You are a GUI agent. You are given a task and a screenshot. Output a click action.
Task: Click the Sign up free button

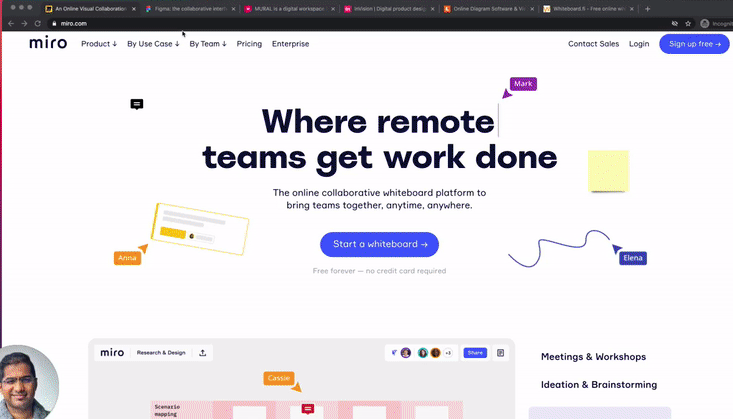(694, 44)
